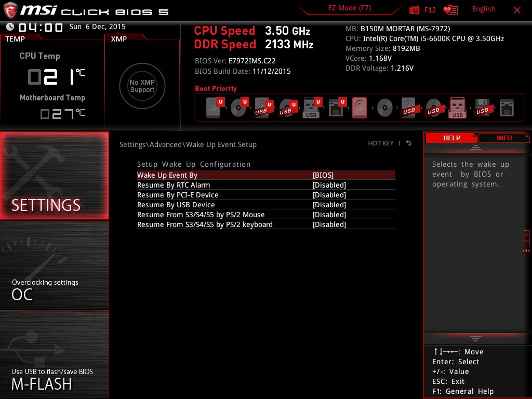
Task: Select the UEFI USB CD/DVD boot icon
Action: pos(288,108)
